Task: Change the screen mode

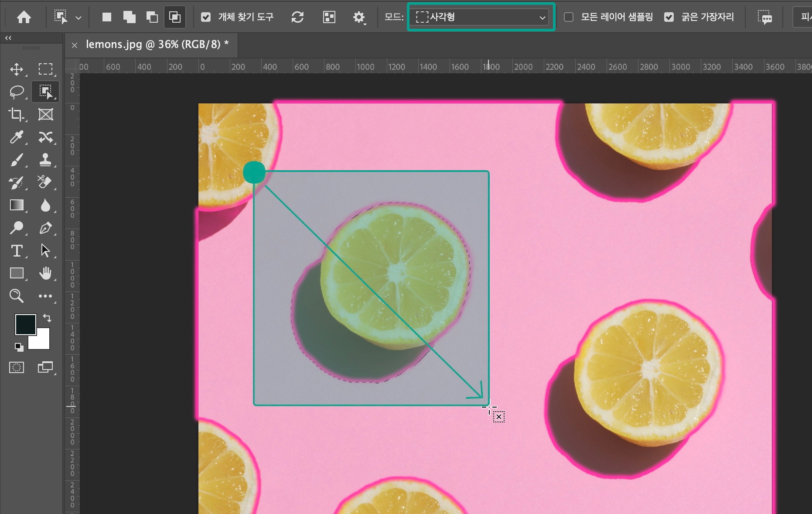Action: tap(45, 367)
